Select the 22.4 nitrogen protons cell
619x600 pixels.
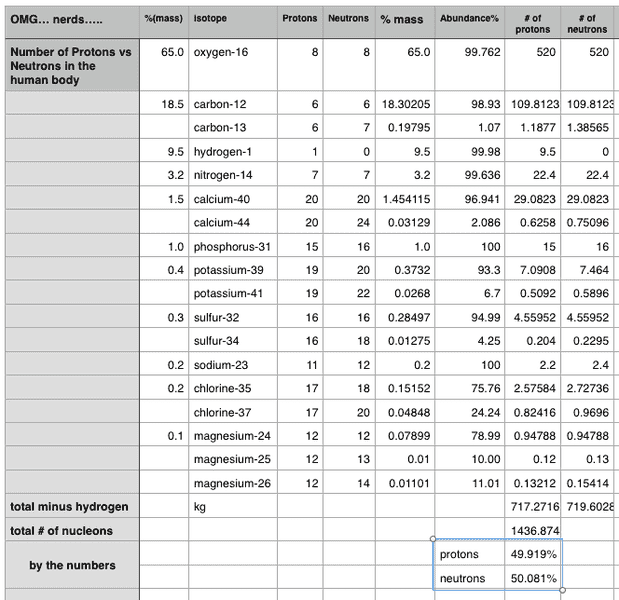[532, 174]
